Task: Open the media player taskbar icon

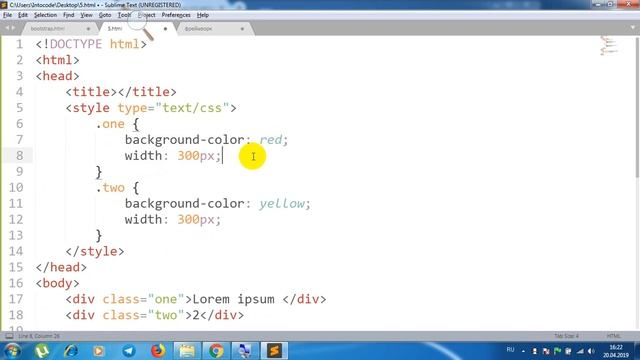Action: tap(98, 351)
